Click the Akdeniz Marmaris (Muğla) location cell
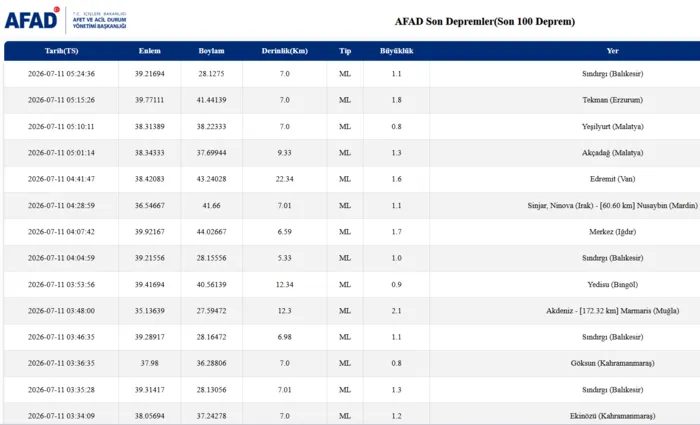Screen dimensions: 700x425 [612, 311]
